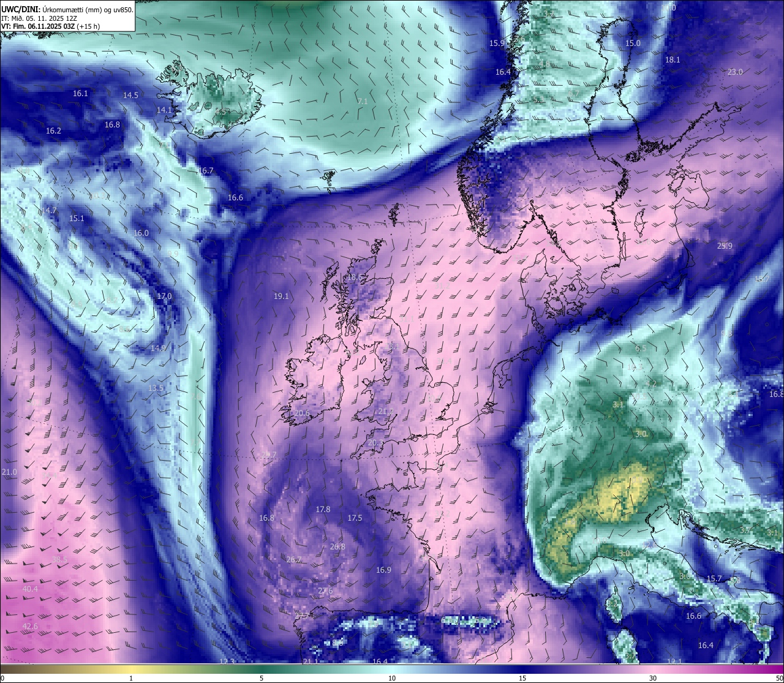Click the 15.9 value near Norway
Image resolution: width=784 pixels, height=683 pixels.
click(497, 43)
